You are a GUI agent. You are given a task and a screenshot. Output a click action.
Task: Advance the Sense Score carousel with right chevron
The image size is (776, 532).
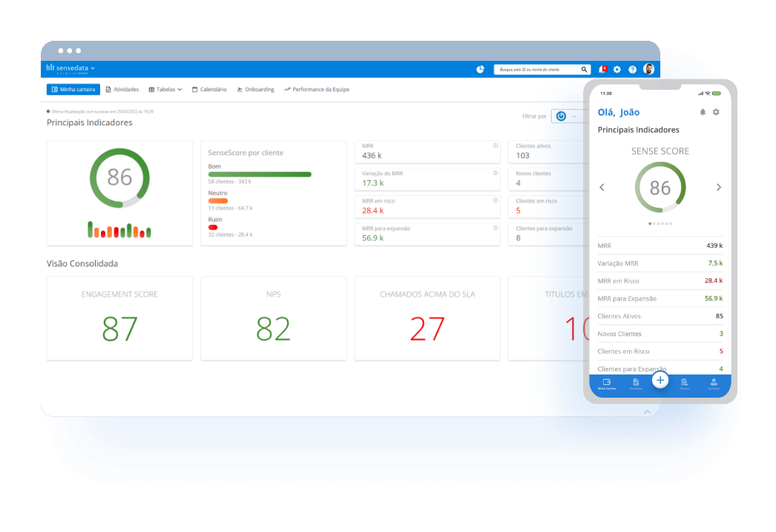pos(718,187)
